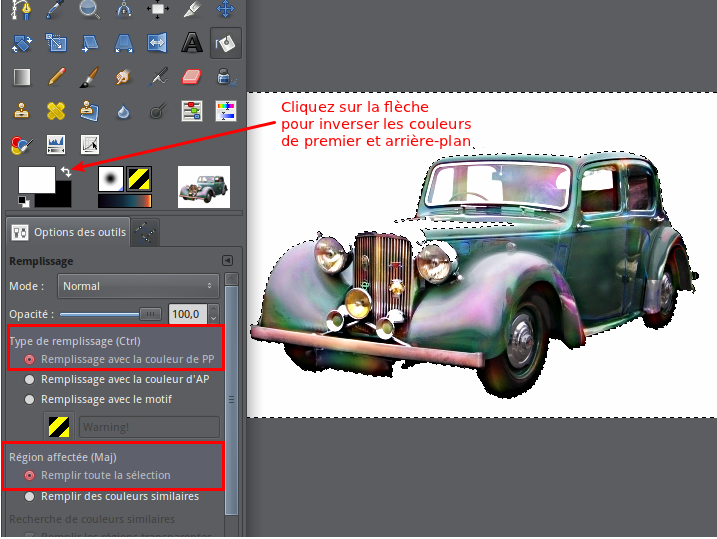
Task: Select the Bucket Fill tool
Action: coord(226,43)
